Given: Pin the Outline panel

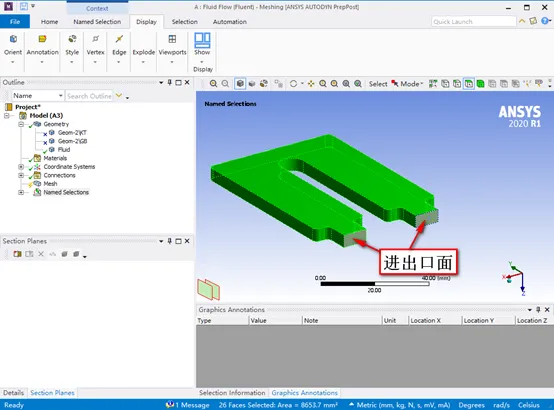Looking at the screenshot, I should [x=170, y=82].
